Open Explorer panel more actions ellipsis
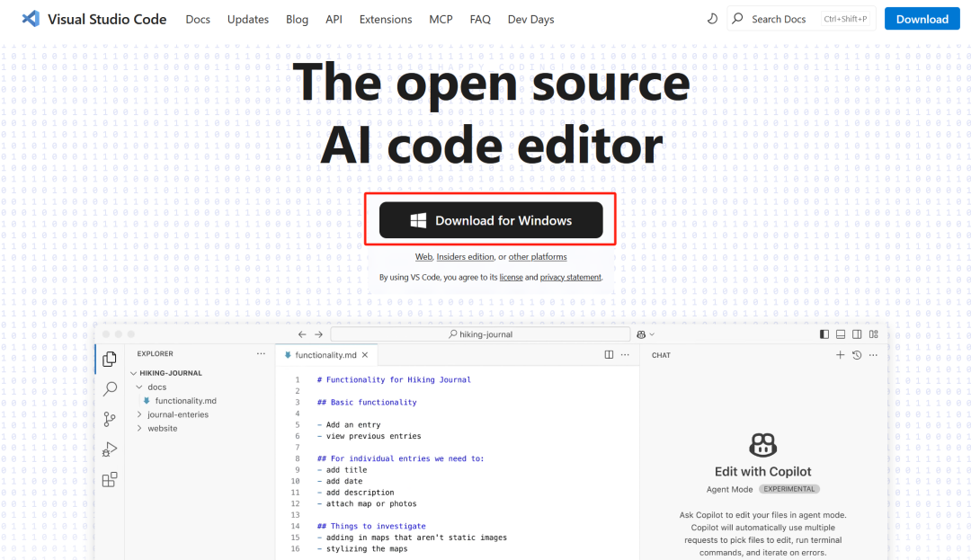 (261, 354)
